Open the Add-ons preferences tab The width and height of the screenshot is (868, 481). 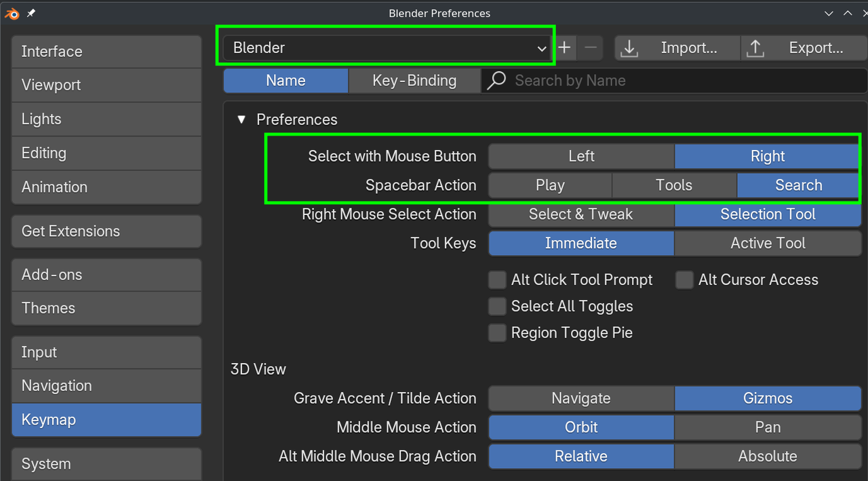tap(106, 275)
